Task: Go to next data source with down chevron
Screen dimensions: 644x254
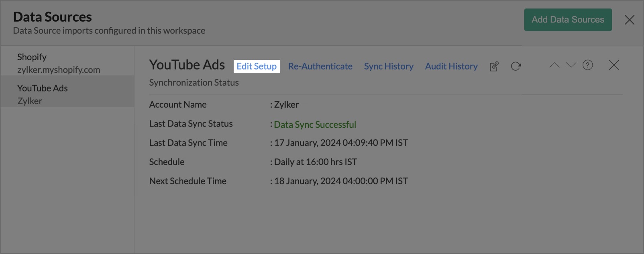Action: (571, 65)
